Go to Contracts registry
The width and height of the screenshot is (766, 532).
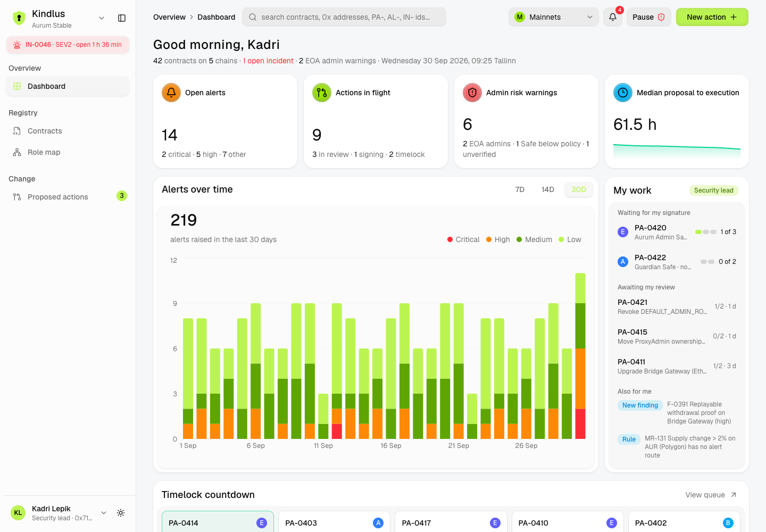click(68, 131)
